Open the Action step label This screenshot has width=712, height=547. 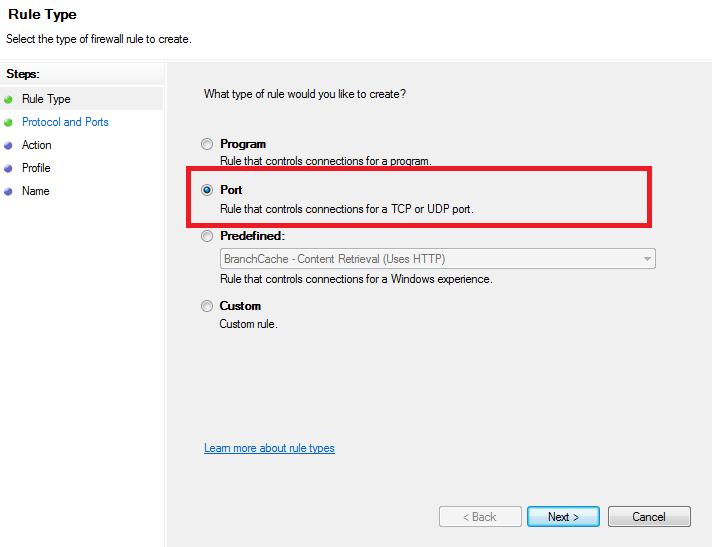point(37,145)
